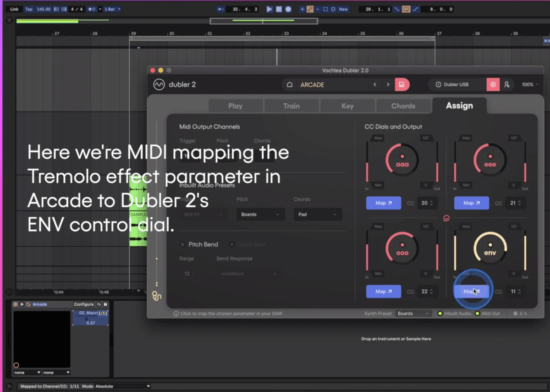Toggle Ableton Link button
550x392 pixels.
pyautogui.click(x=15, y=9)
